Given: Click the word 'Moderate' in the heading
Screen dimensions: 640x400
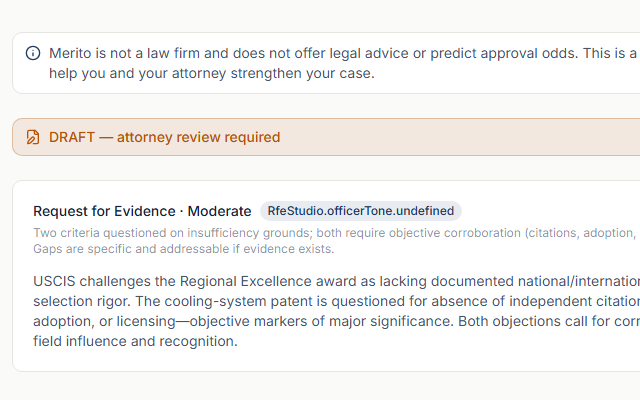Looking at the screenshot, I should pyautogui.click(x=219, y=211).
